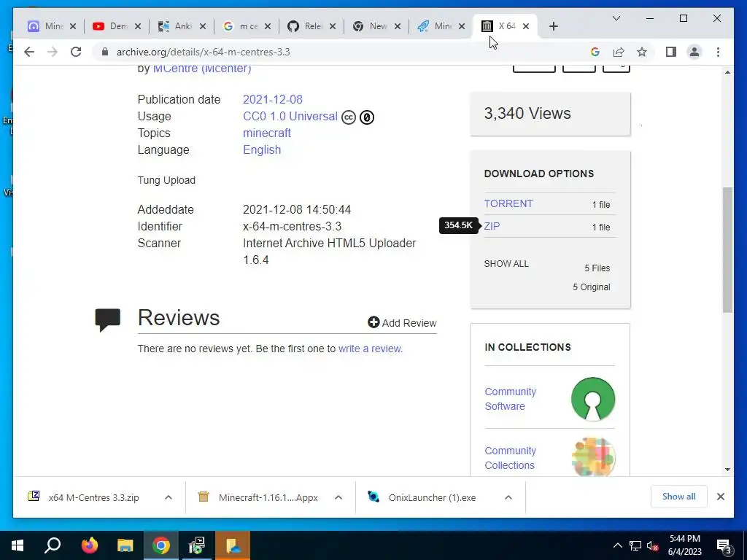This screenshot has height=560, width=747.
Task: Close the GitHub 'Rele' tab
Action: pos(333,27)
